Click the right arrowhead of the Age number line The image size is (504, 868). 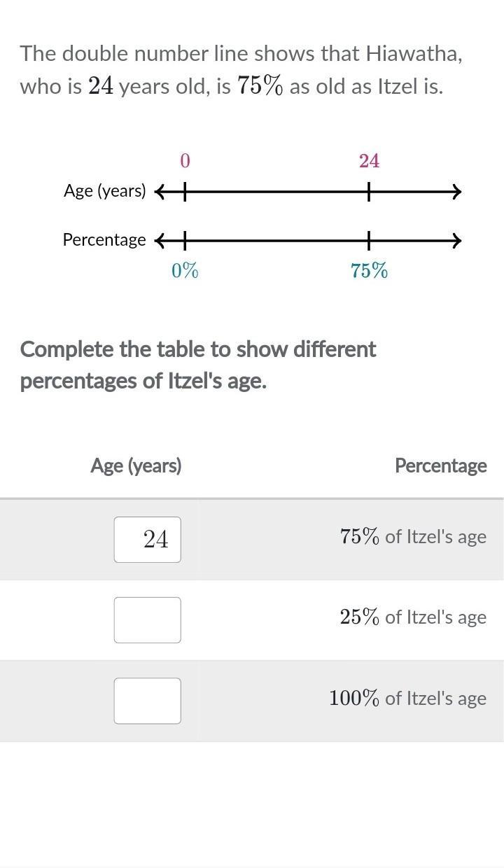pos(456,191)
